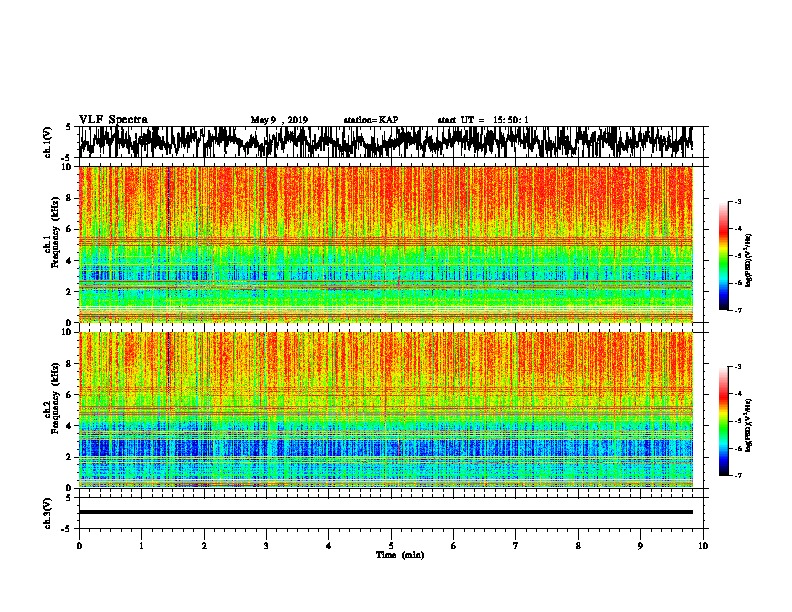
Task: Click the "-7" label below ch.2 color bar
Action: [737, 475]
